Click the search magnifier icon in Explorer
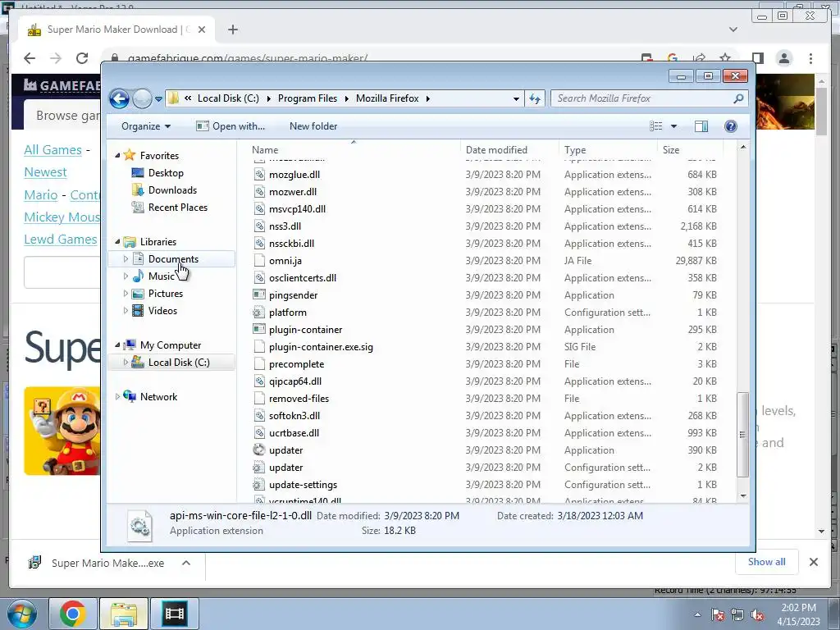This screenshot has width=840, height=630. tap(738, 98)
